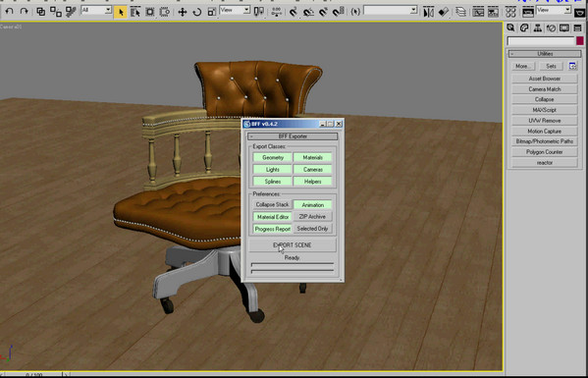Image resolution: width=588 pixels, height=378 pixels.
Task: Open the selection filter All dropdown
Action: (96, 10)
